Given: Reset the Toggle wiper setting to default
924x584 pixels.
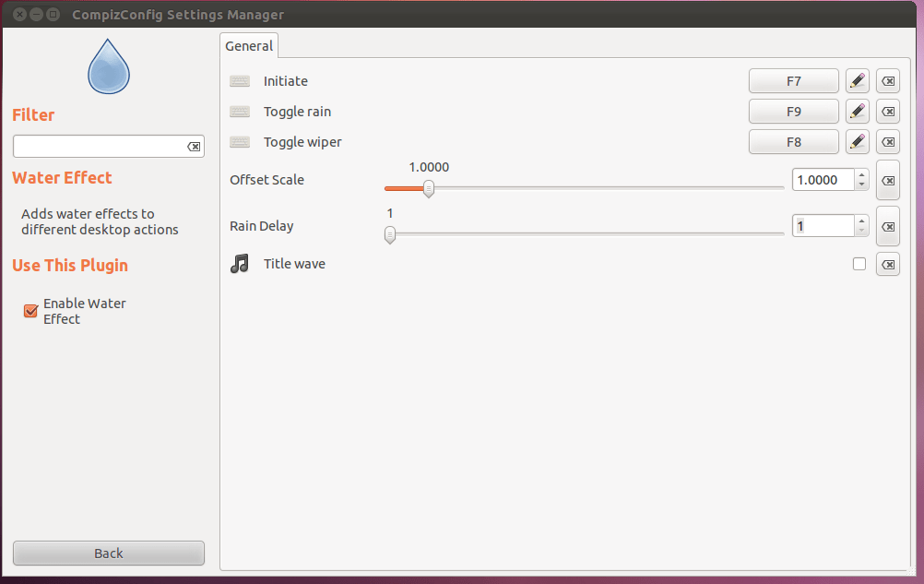Looking at the screenshot, I should pos(888,142).
